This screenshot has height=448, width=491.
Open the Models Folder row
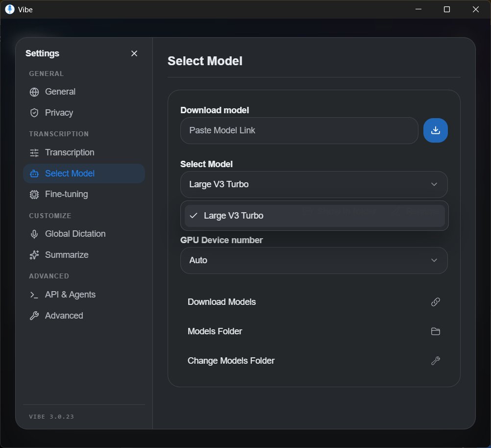314,331
